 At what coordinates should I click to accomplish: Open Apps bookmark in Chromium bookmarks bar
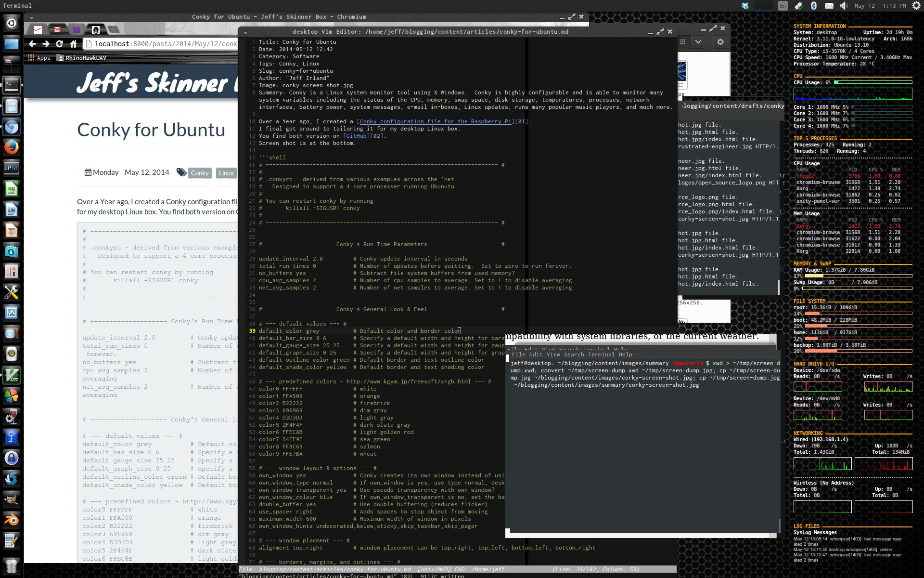[39, 58]
